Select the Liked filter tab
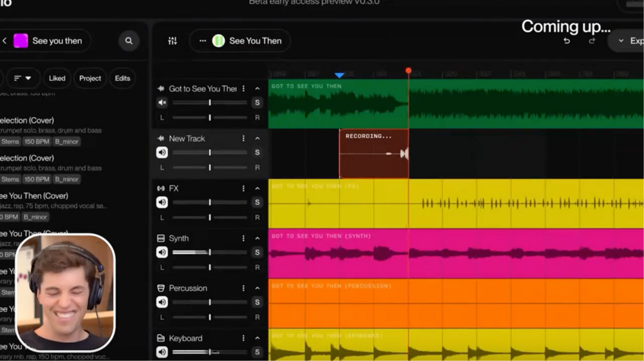 tap(57, 79)
